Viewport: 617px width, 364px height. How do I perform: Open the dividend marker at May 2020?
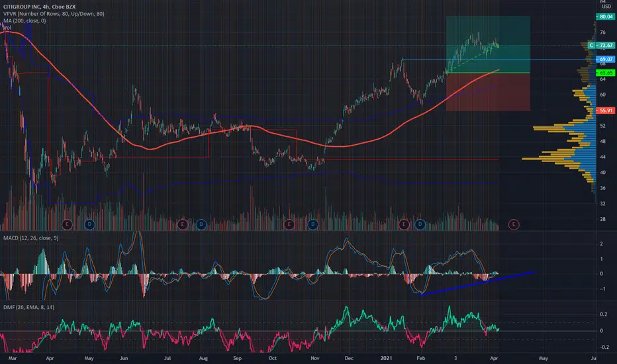(x=89, y=224)
